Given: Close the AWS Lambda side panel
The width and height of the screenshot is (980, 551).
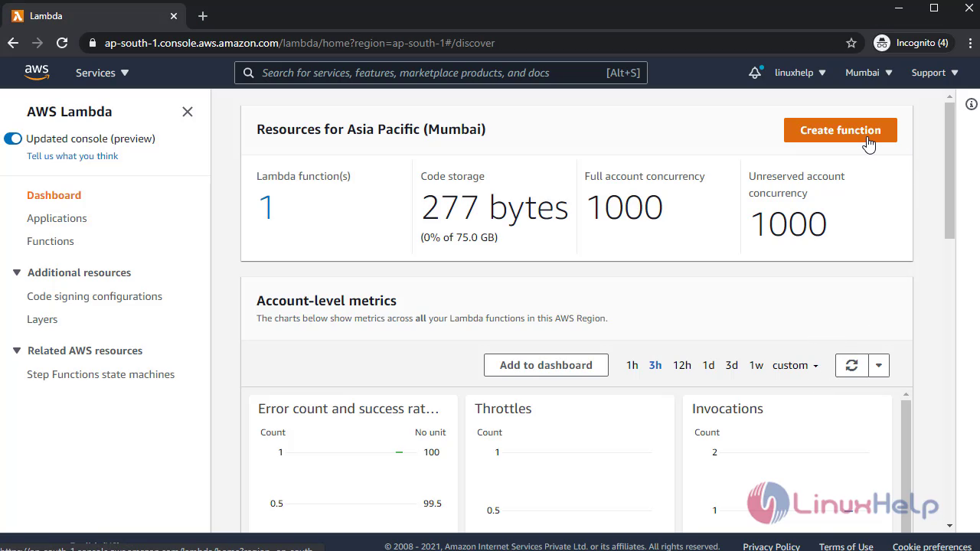Looking at the screenshot, I should 188,112.
